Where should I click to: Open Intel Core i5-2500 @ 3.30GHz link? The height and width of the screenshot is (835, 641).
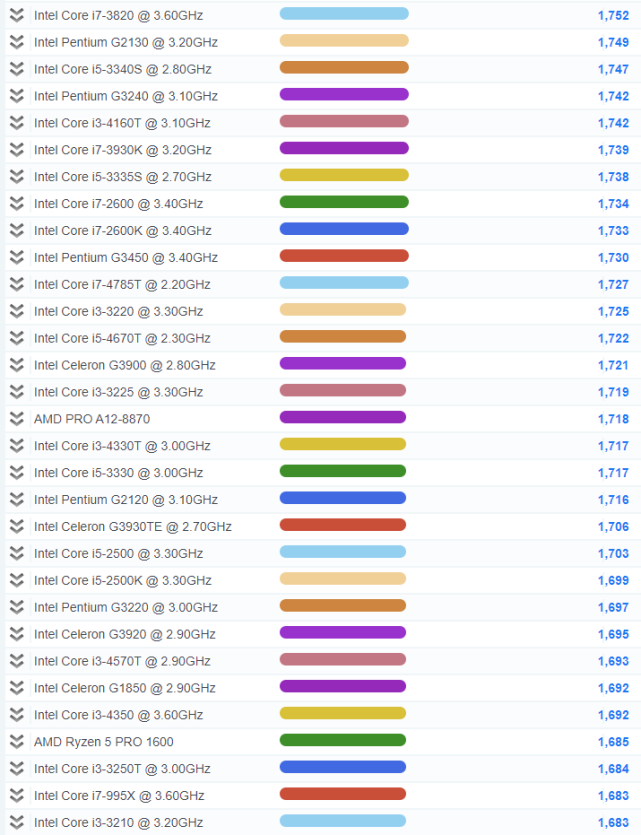(118, 553)
